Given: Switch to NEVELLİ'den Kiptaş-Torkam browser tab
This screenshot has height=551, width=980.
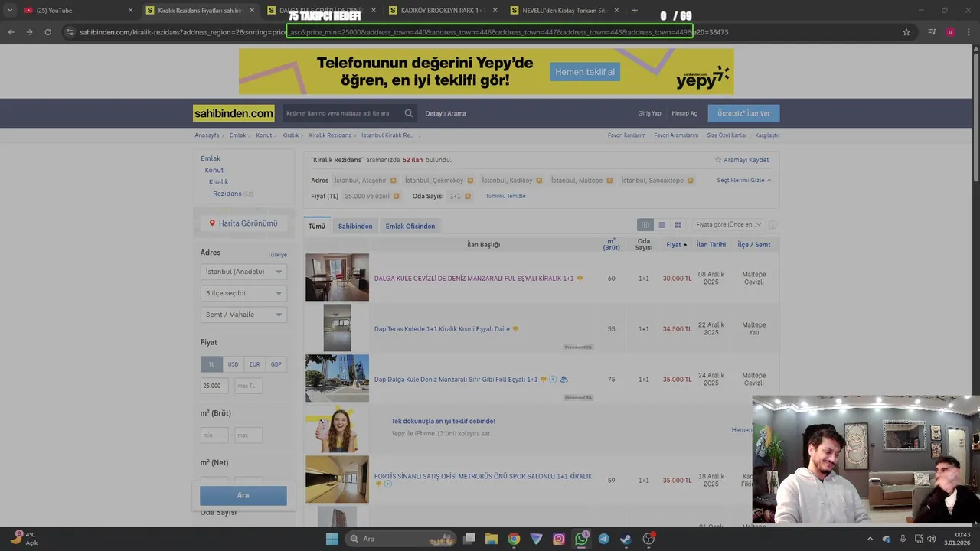Looking at the screenshot, I should coord(563,11).
